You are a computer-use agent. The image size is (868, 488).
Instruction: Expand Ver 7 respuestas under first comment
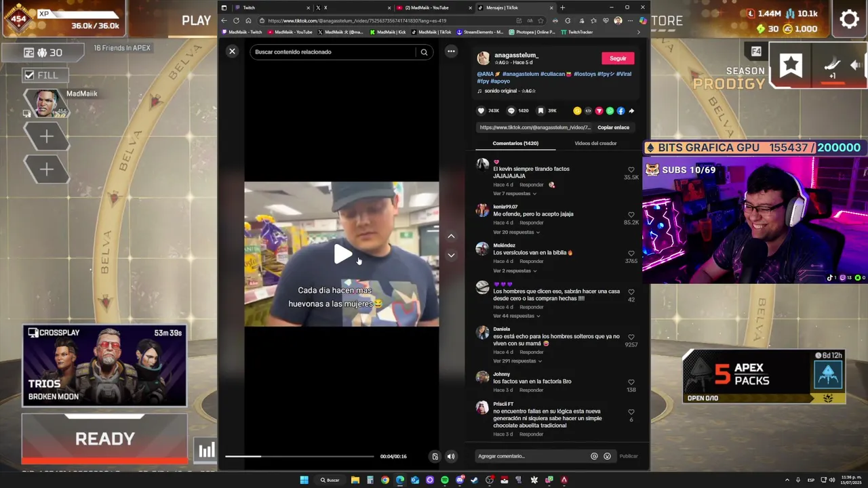coord(515,194)
